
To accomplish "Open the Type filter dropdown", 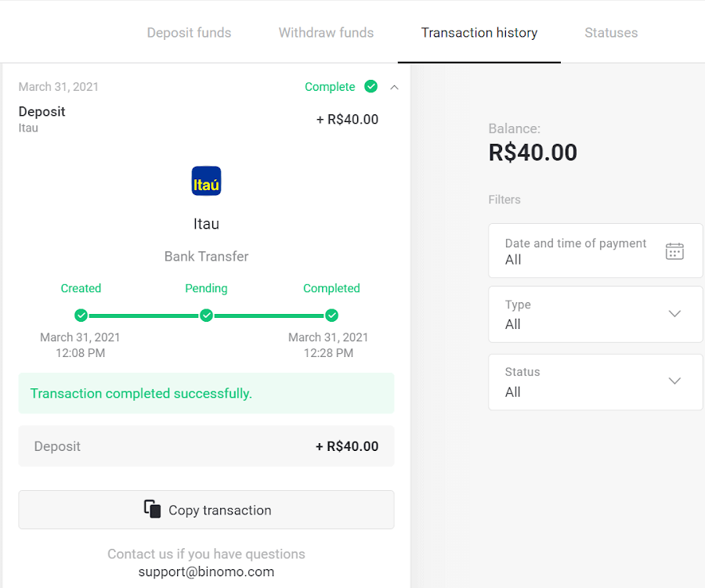I will coord(674,313).
